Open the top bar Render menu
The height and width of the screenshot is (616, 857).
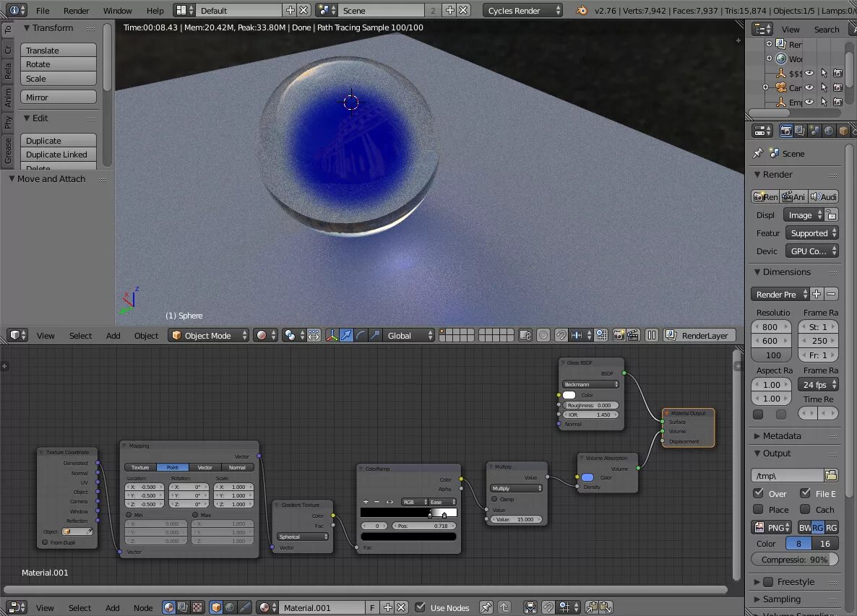click(x=76, y=10)
